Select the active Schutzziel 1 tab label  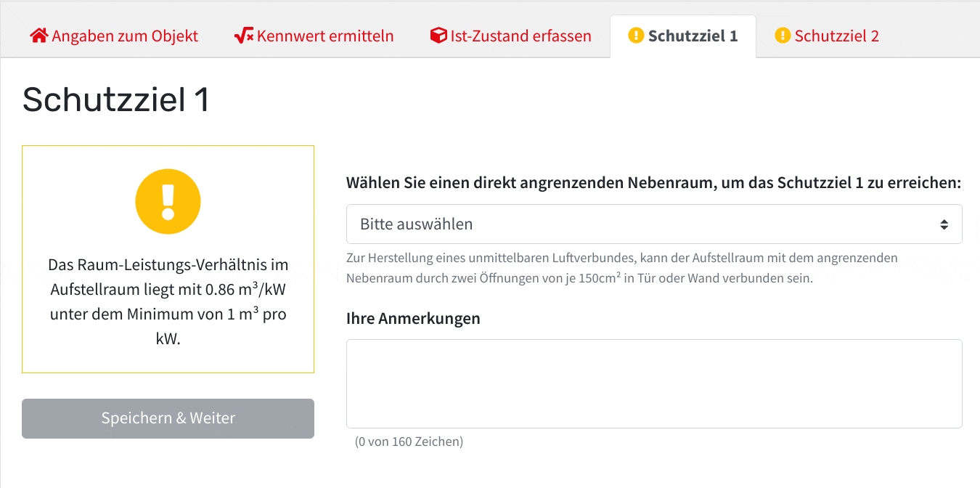tap(683, 36)
